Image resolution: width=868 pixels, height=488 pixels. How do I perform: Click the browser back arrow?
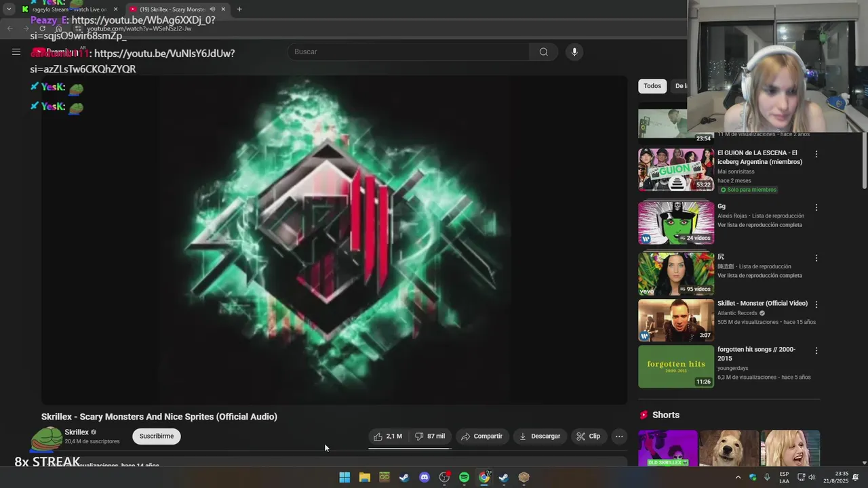9,28
